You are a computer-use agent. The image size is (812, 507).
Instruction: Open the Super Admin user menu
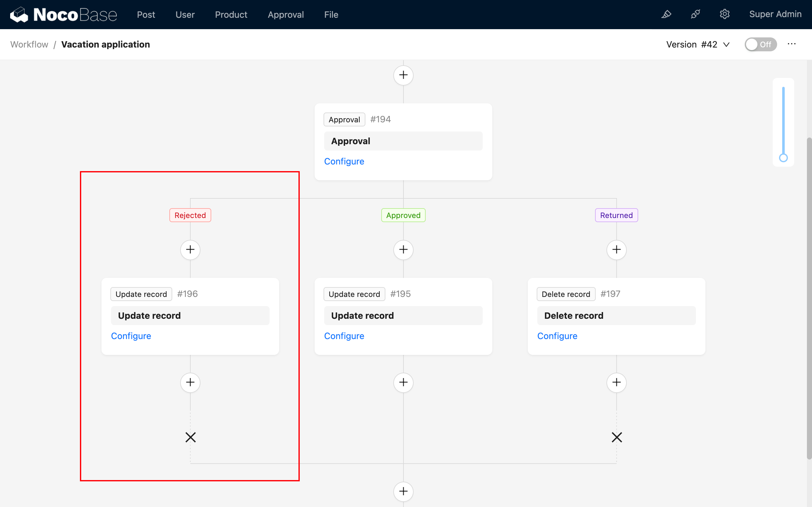tap(775, 15)
